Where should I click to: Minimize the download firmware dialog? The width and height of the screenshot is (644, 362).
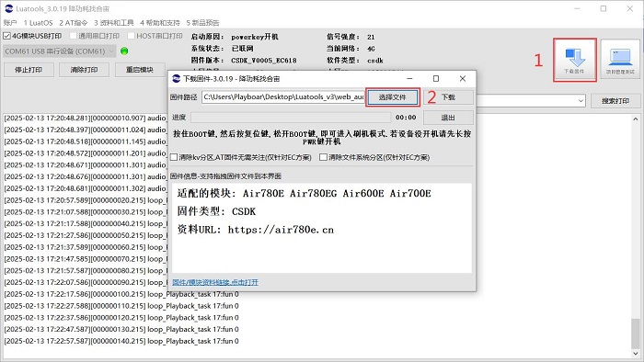pyautogui.click(x=409, y=78)
